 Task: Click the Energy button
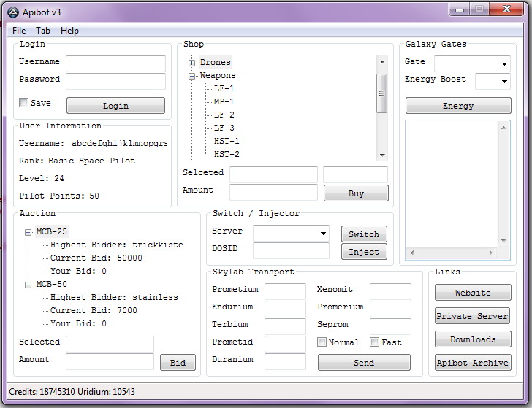coord(458,105)
